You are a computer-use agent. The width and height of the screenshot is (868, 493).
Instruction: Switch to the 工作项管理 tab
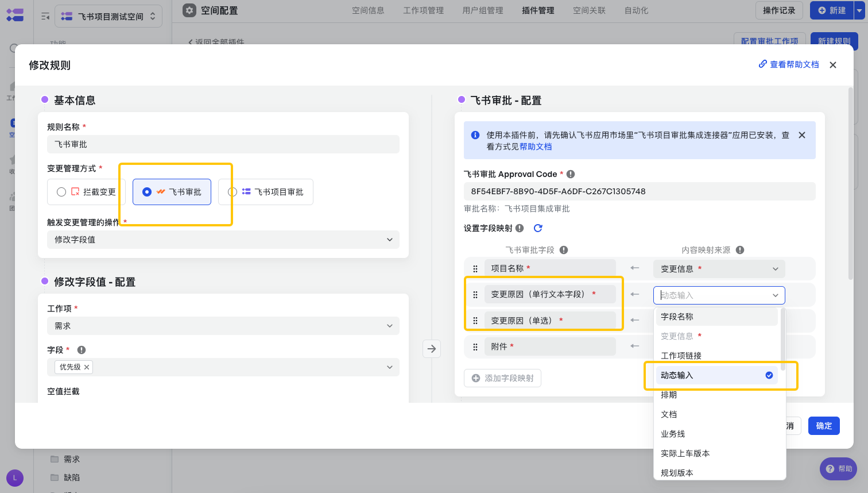[424, 10]
